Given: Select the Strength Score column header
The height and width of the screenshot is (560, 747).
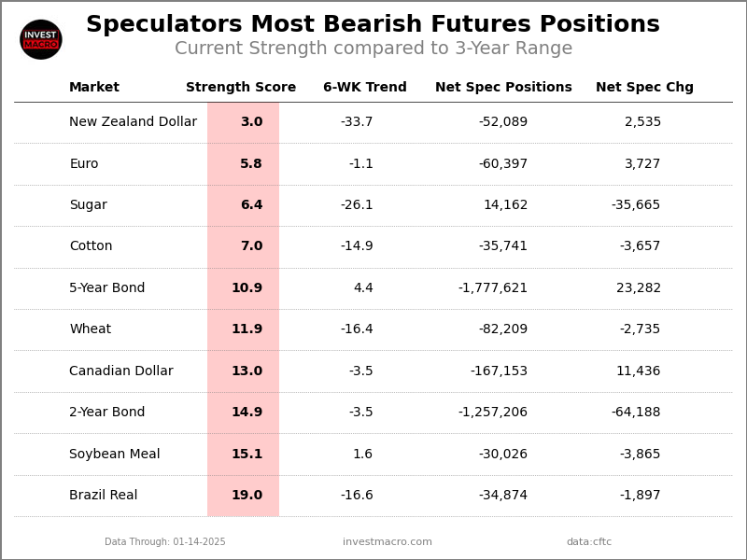Looking at the screenshot, I should click(241, 88).
